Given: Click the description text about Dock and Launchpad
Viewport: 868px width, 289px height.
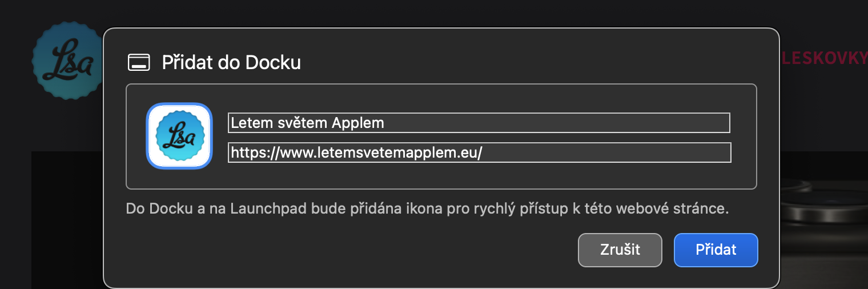Looking at the screenshot, I should [x=427, y=208].
